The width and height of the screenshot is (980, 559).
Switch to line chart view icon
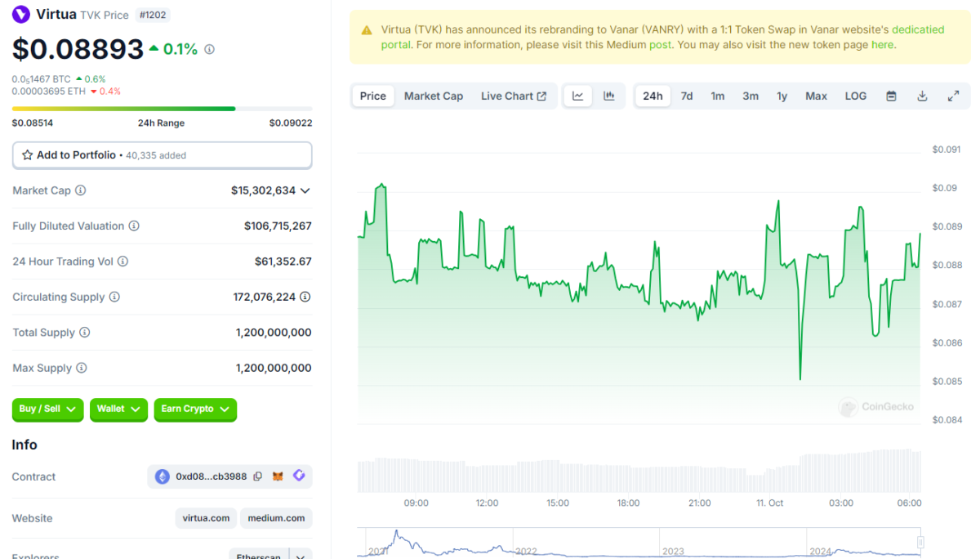[578, 96]
